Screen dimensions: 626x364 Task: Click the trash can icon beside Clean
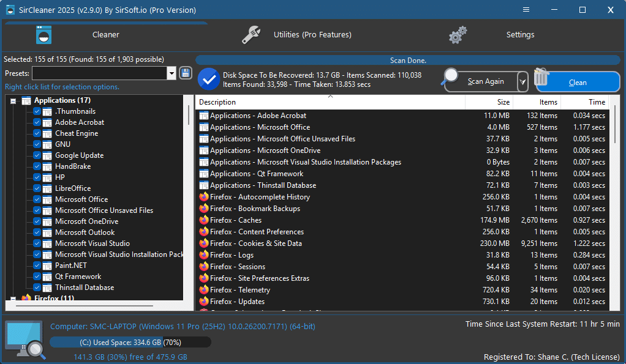pos(541,78)
